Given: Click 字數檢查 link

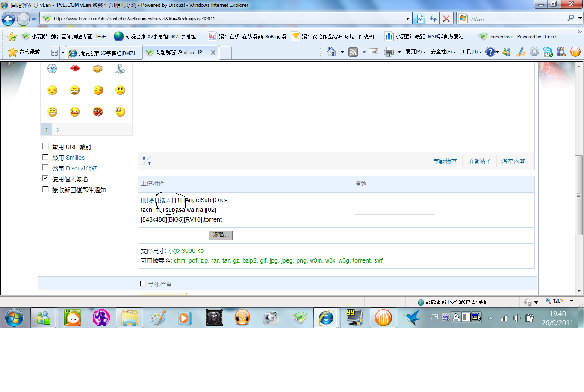Looking at the screenshot, I should pos(445,161).
